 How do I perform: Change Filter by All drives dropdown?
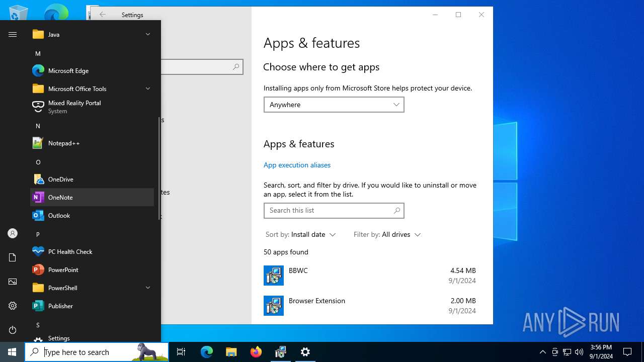(387, 234)
